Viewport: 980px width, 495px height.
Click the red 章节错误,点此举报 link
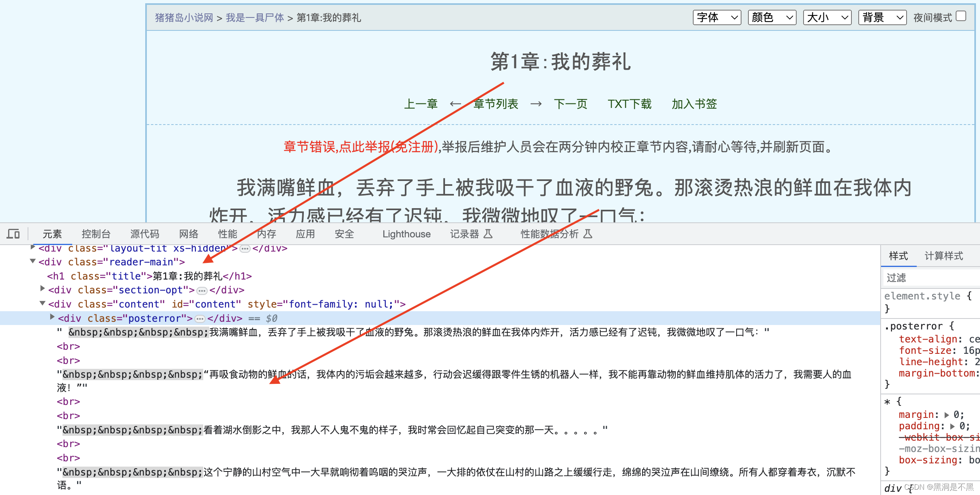(x=361, y=147)
